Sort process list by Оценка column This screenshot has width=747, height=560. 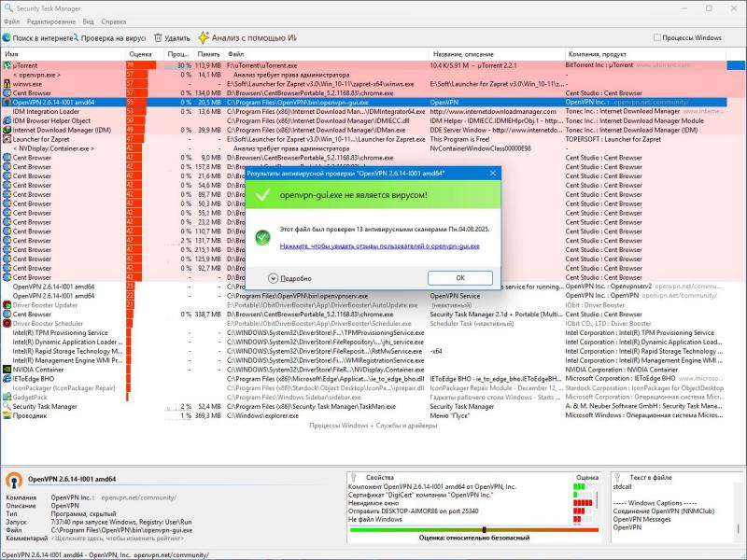(140, 54)
